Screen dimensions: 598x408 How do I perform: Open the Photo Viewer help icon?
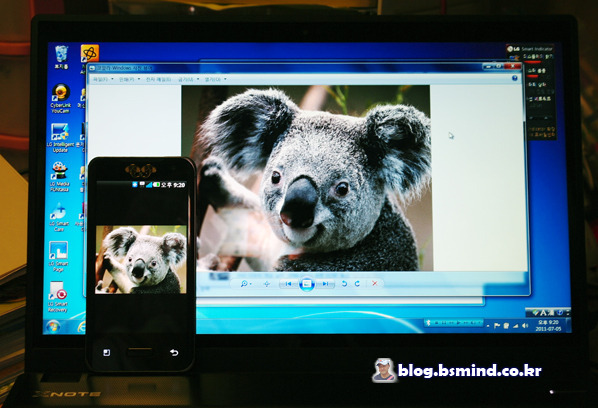[x=514, y=78]
